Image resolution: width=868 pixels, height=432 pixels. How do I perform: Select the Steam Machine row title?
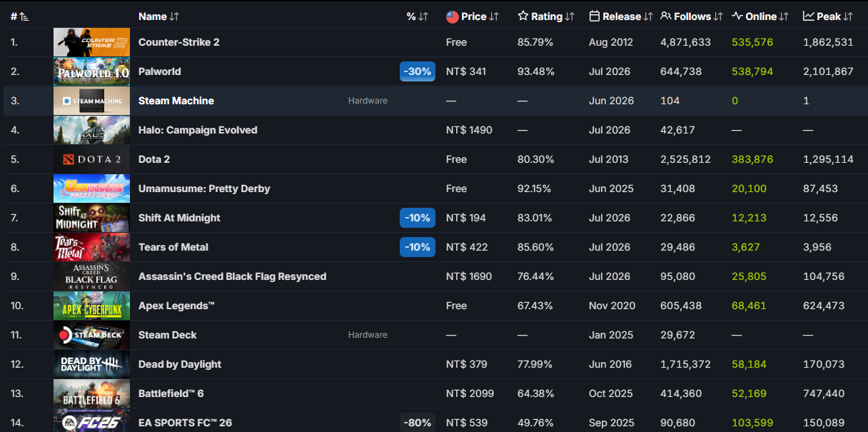176,101
